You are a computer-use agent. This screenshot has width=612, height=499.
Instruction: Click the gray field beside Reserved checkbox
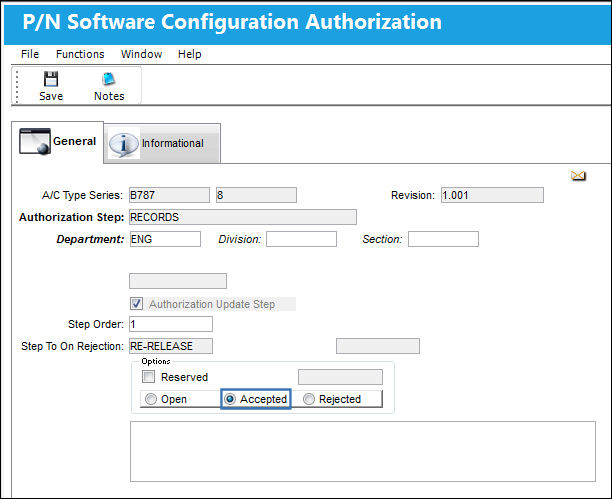340,377
